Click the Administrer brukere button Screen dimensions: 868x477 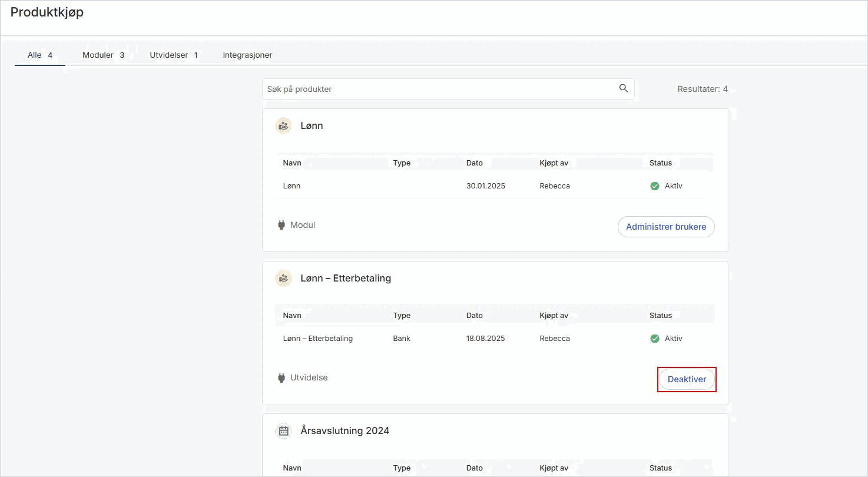(666, 227)
